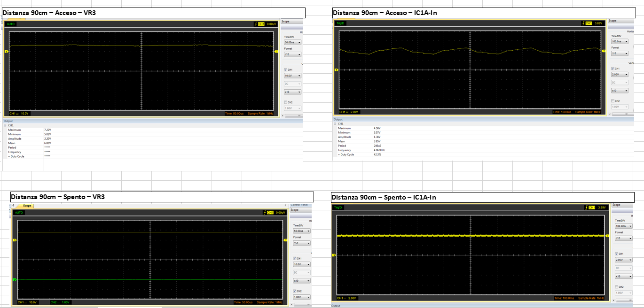Enable CH2 checkbox in Acceso IC1A-In scope panel
This screenshot has width=644, height=308.
coord(613,101)
